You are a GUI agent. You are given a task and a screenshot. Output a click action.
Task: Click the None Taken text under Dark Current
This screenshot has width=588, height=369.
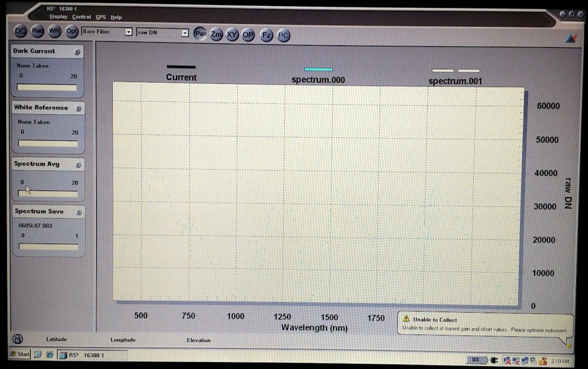click(33, 66)
